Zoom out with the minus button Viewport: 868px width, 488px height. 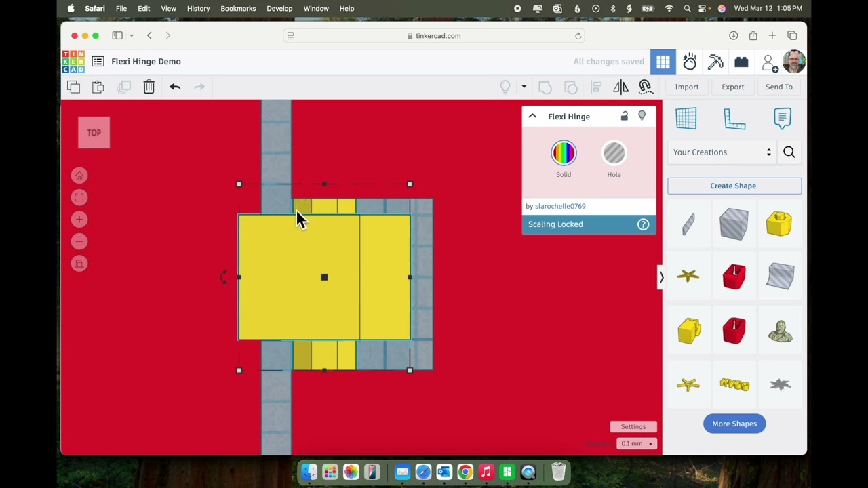79,241
